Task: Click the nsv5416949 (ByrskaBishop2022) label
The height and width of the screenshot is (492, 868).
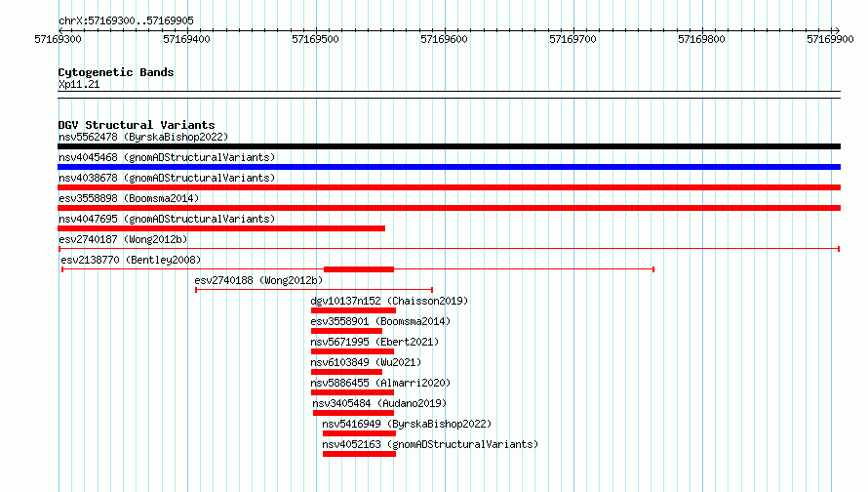Action: tap(407, 424)
